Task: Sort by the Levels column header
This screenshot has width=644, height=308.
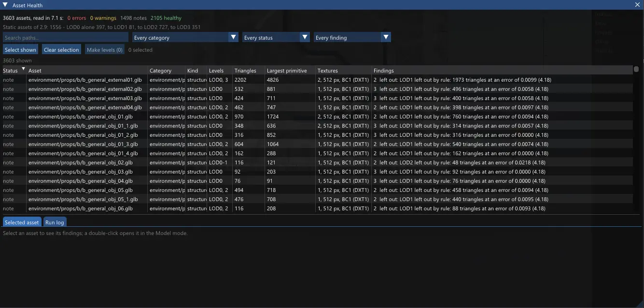Action: point(220,71)
